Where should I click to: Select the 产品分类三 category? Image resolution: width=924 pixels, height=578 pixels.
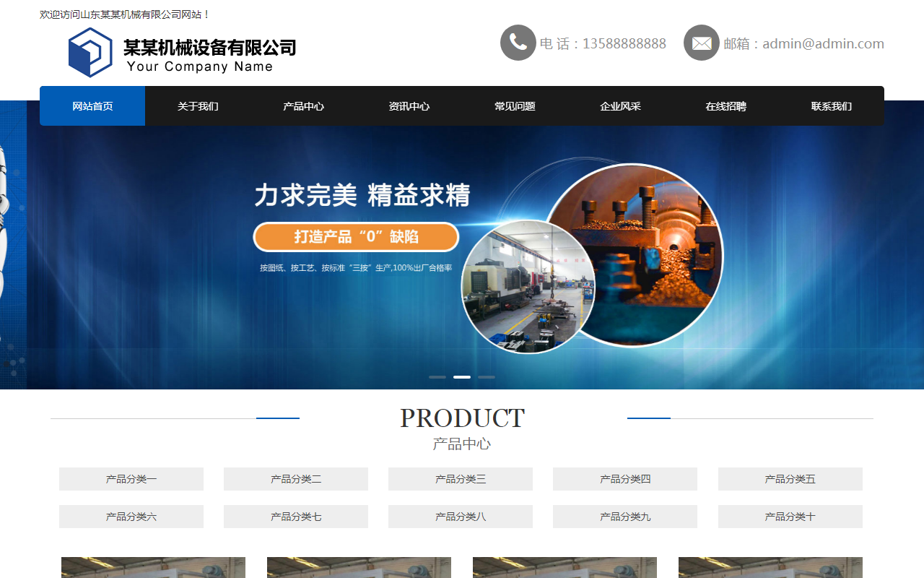pos(461,479)
